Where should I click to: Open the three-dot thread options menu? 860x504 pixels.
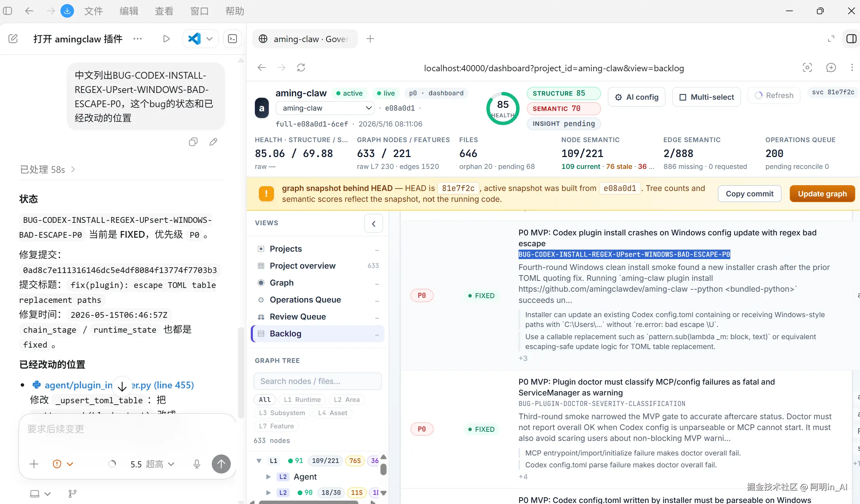(x=137, y=39)
